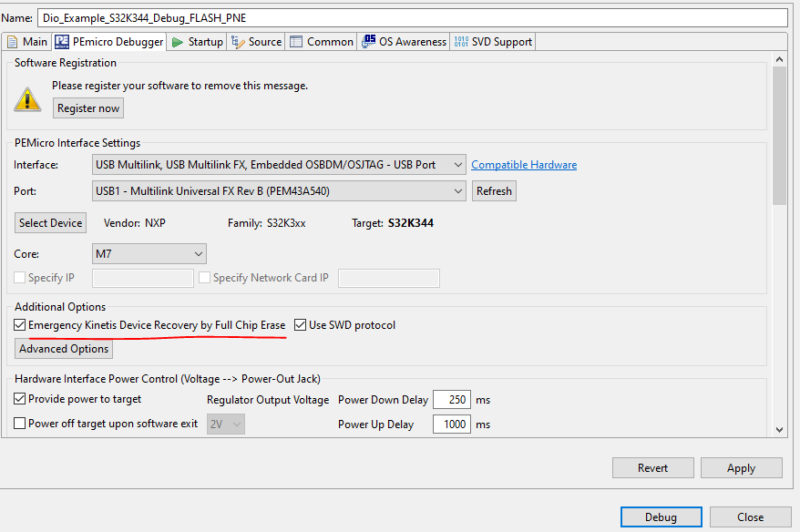Open the Port selection dropdown
The height and width of the screenshot is (532, 800).
click(x=458, y=190)
